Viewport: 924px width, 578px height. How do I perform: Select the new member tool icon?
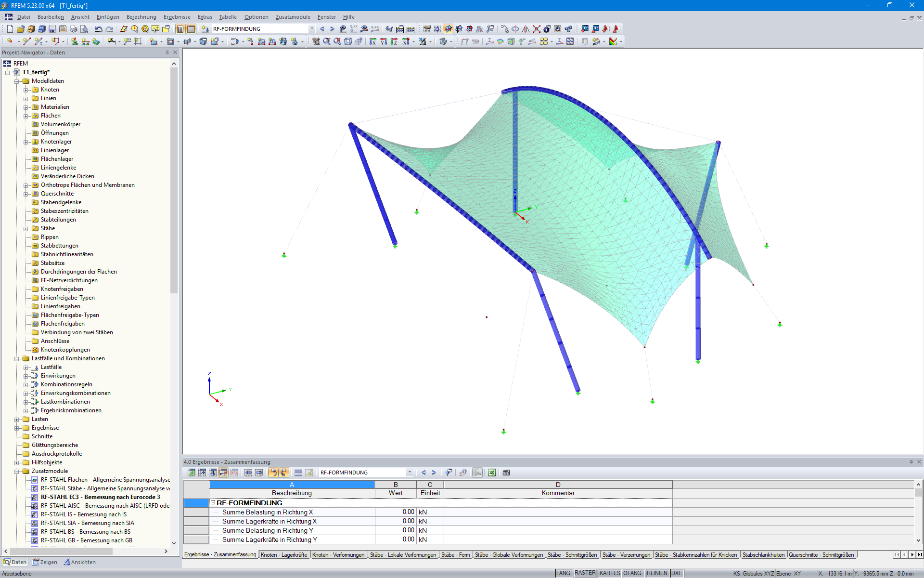click(x=38, y=41)
